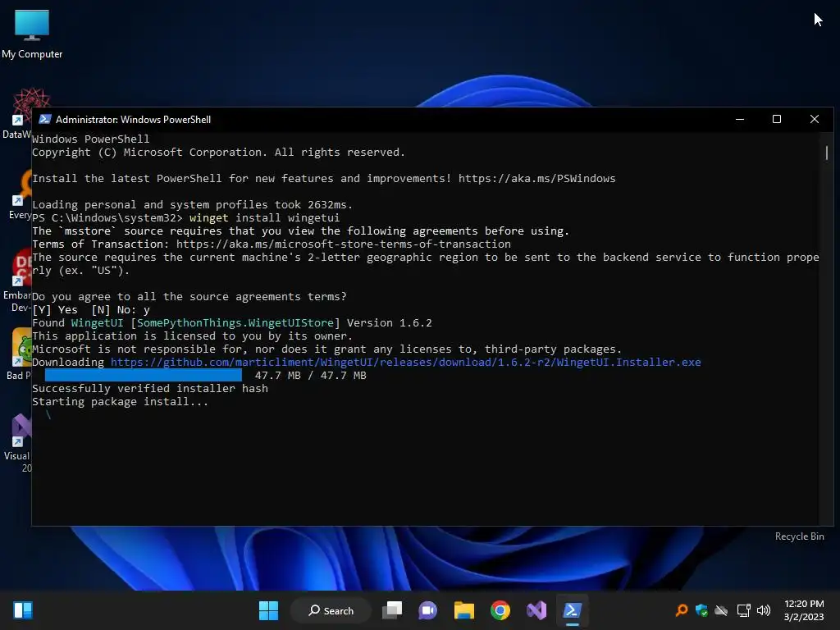Image resolution: width=840 pixels, height=630 pixels.
Task: Open the Everything search desktop shortcut
Action: click(x=20, y=194)
